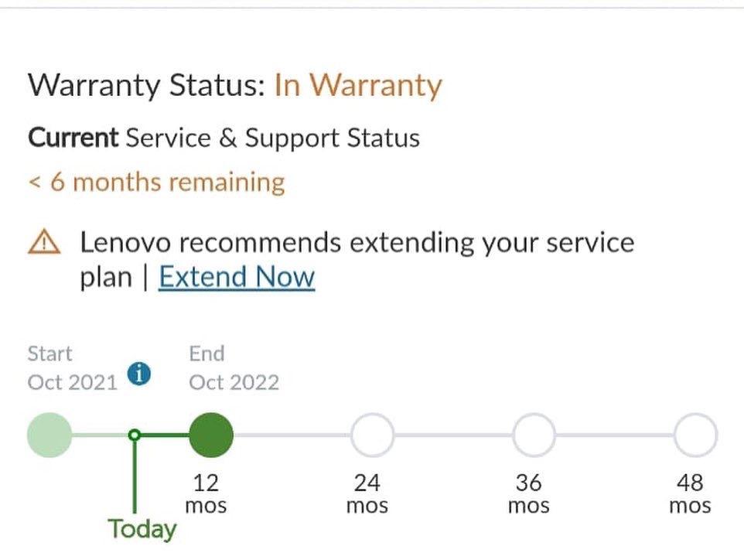The image size is (744, 560).
Task: Click the In Warranty status text
Action: [358, 85]
